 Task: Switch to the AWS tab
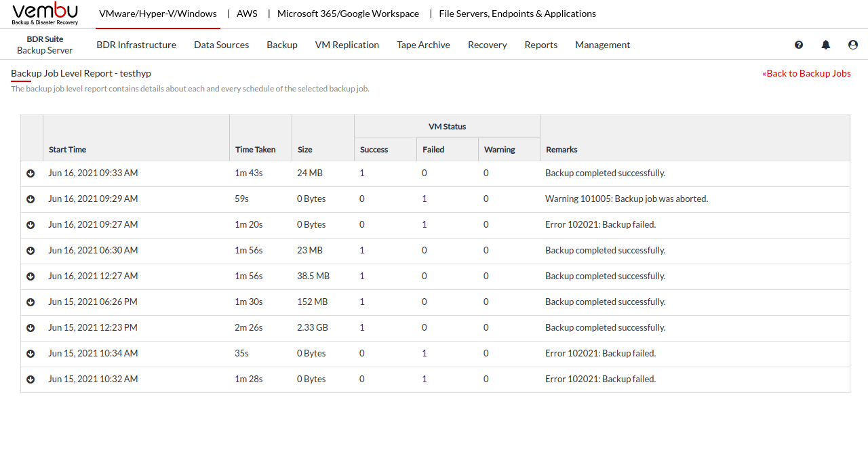[x=247, y=14]
